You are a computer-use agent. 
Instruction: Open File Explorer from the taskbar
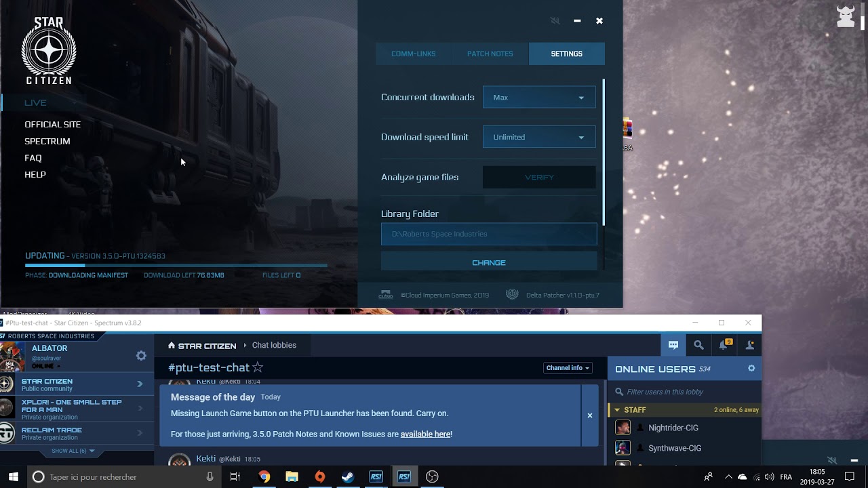coord(292,476)
